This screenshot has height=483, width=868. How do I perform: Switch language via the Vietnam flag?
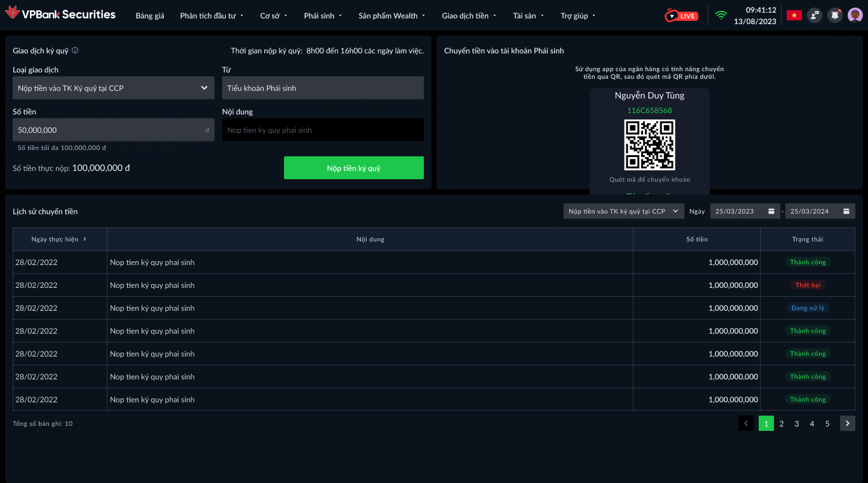(x=794, y=15)
